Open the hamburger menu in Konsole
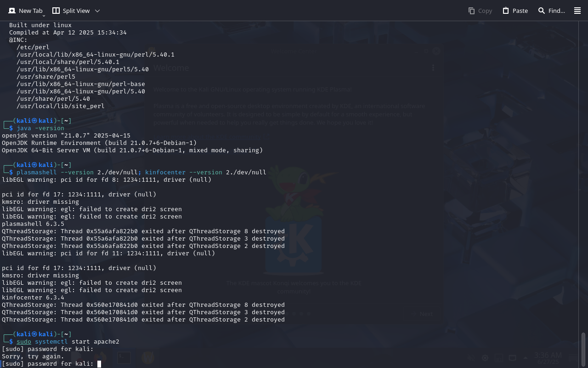The height and width of the screenshot is (368, 588). (577, 11)
